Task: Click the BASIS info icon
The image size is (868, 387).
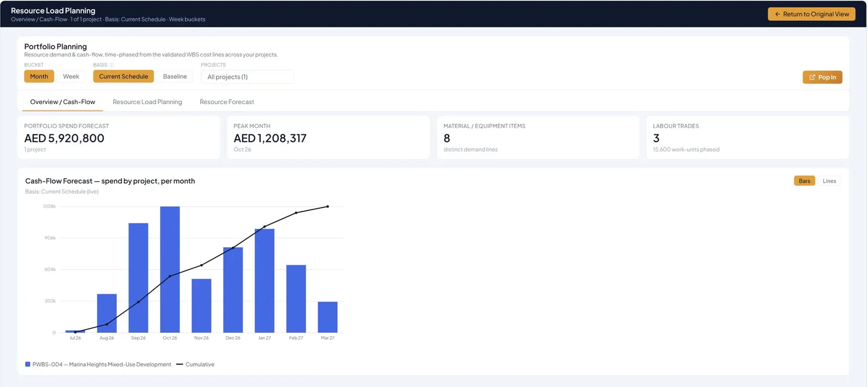Action: 112,65
